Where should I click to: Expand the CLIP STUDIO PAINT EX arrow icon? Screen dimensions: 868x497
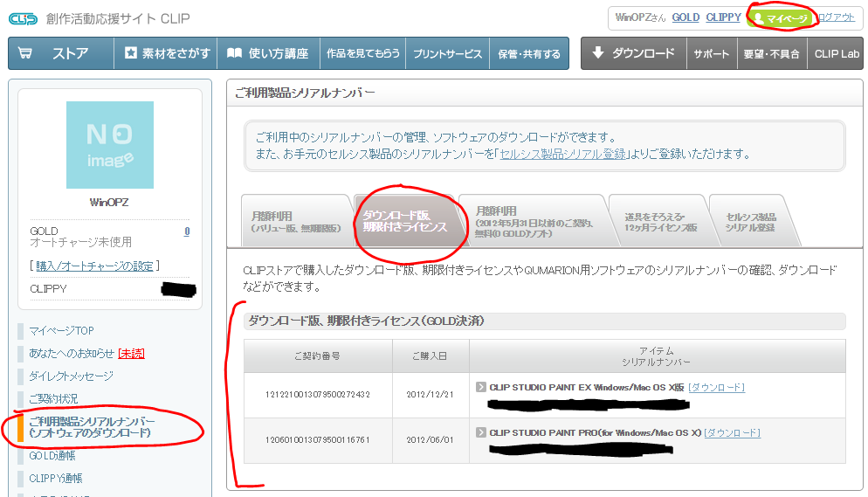point(481,387)
